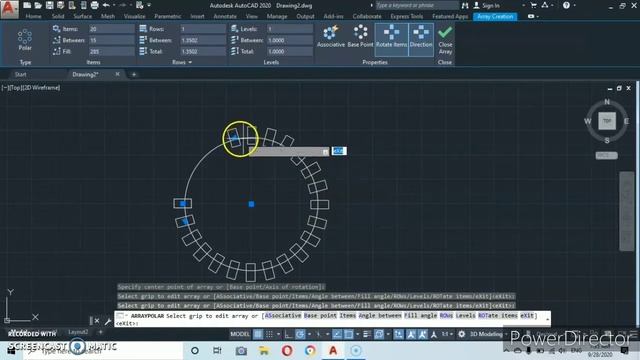Click the MODEL button in status bar
The height and width of the screenshot is (360, 640).
[240, 334]
